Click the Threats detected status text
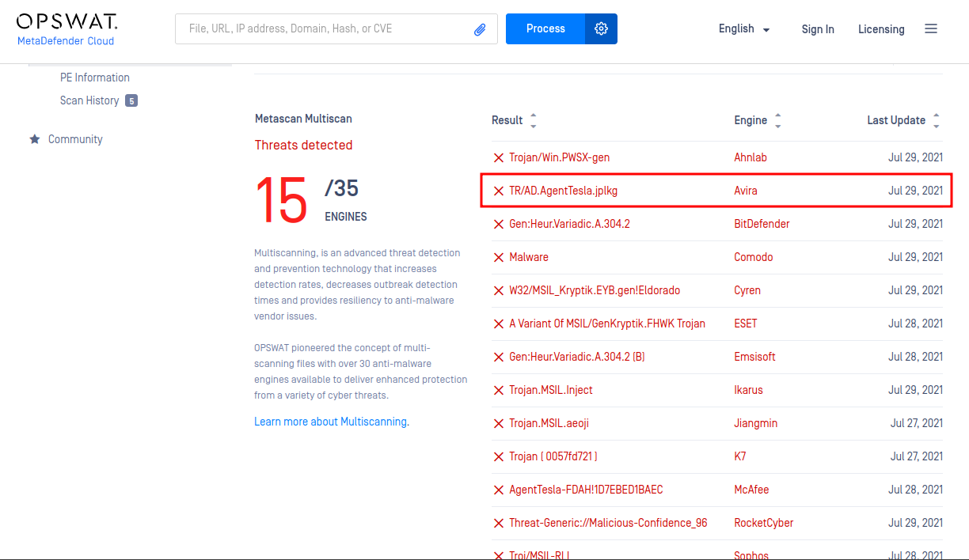The height and width of the screenshot is (560, 969). pyautogui.click(x=303, y=145)
